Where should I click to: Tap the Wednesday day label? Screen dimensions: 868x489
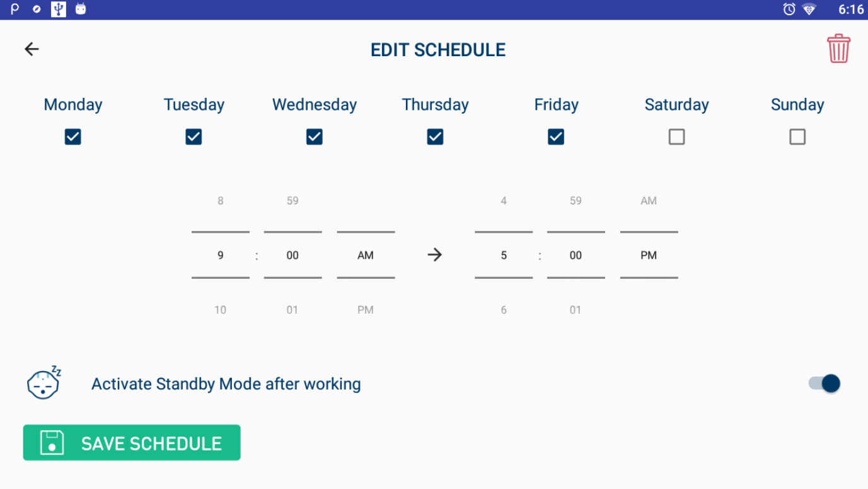coord(315,105)
